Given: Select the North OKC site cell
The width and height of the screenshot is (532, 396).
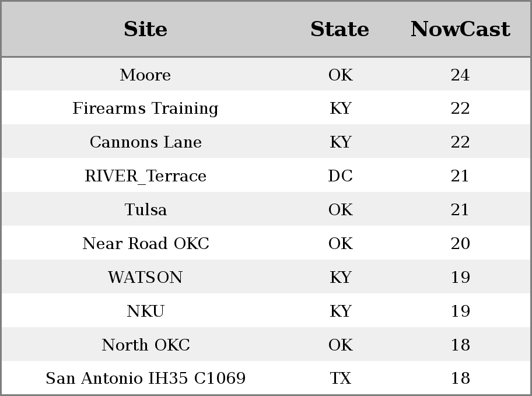Looking at the screenshot, I should click(x=146, y=345).
